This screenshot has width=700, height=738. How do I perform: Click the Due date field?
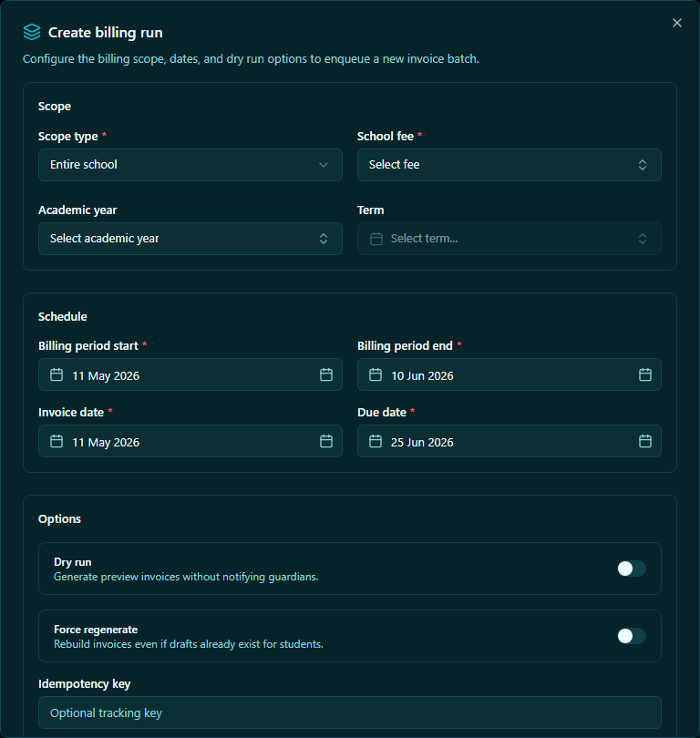point(509,441)
